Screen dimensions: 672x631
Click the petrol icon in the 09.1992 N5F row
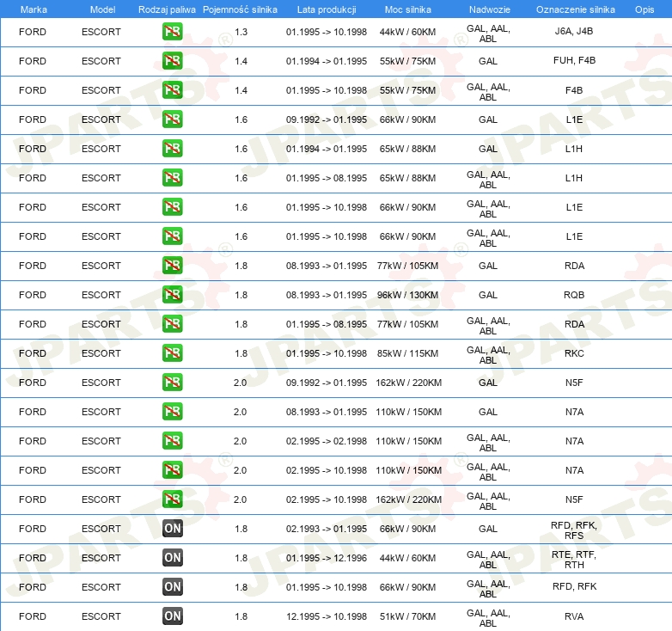pos(172,383)
